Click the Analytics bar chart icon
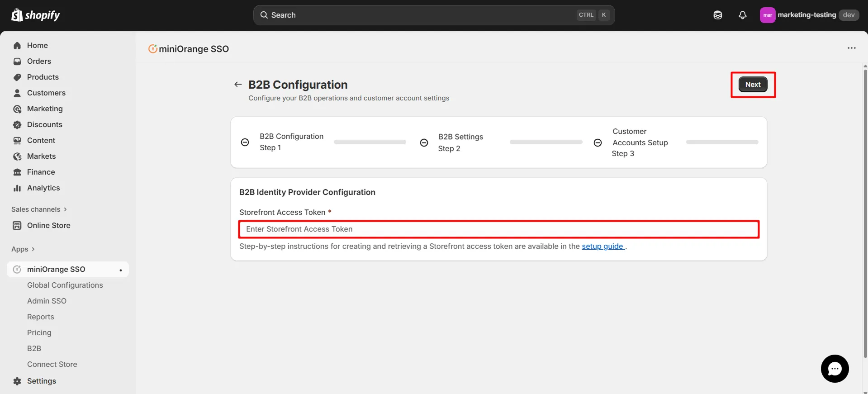The height and width of the screenshot is (394, 868). [x=17, y=188]
